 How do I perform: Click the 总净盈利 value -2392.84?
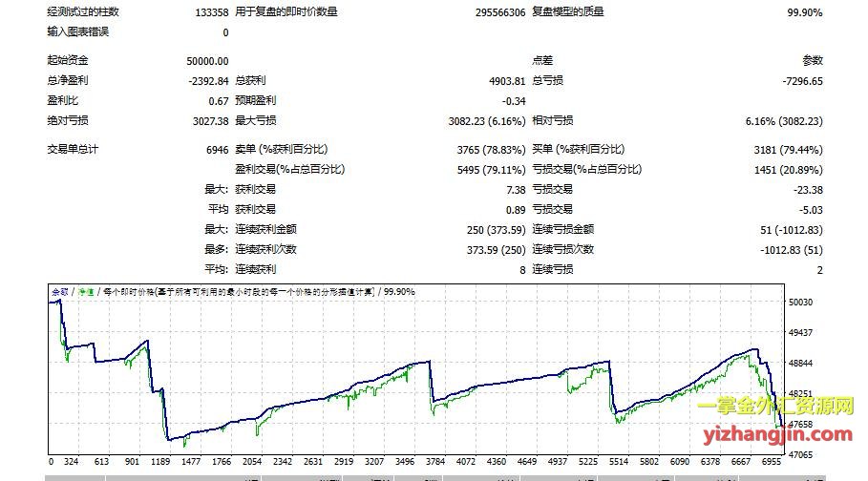coord(209,81)
